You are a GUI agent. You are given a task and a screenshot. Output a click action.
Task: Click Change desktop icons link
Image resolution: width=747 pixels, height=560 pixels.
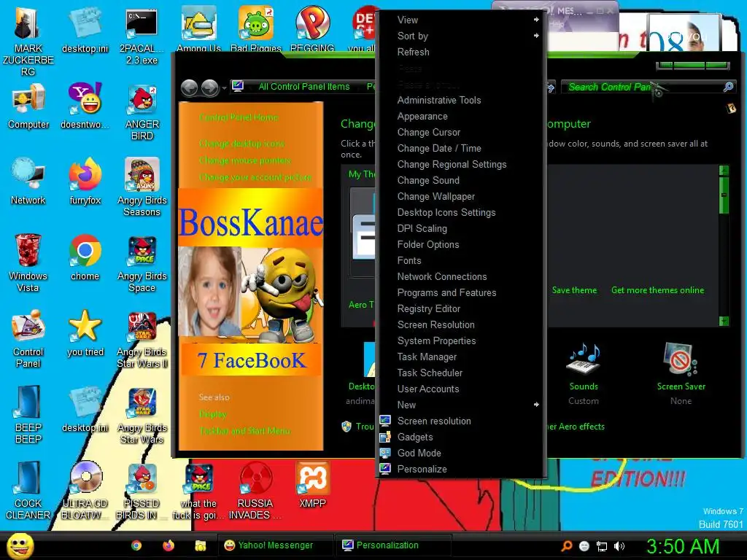pos(242,144)
